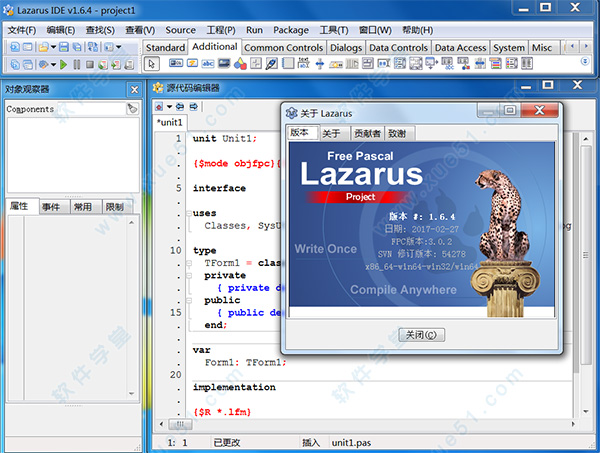Screen dimensions: 600x453
Task: Collapse the private section fold marker
Action: click(189, 275)
